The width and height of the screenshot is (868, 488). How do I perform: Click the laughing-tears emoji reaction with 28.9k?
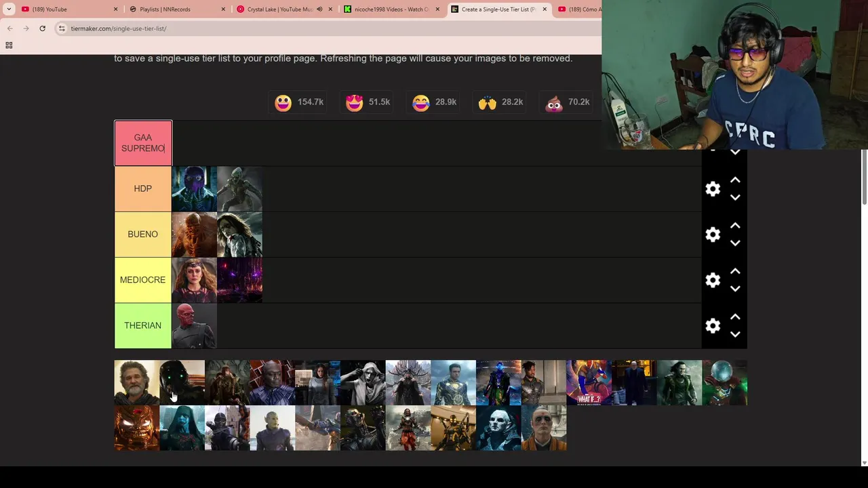click(x=434, y=102)
